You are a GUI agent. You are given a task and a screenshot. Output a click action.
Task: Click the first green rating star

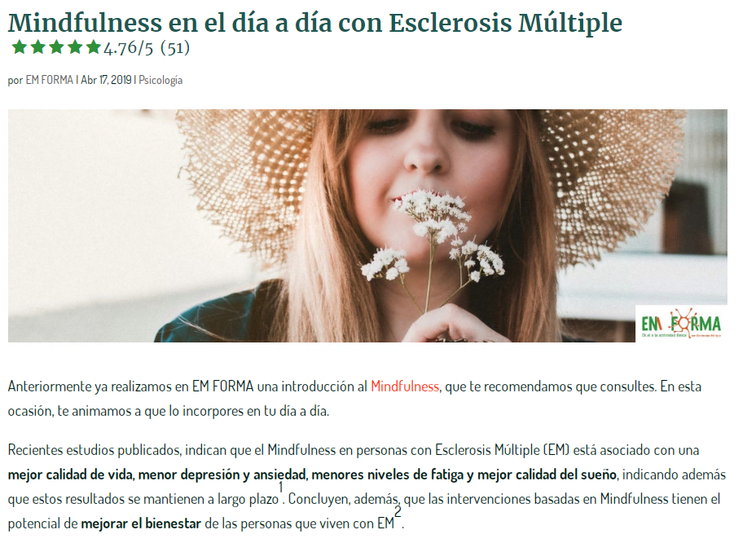point(20,47)
